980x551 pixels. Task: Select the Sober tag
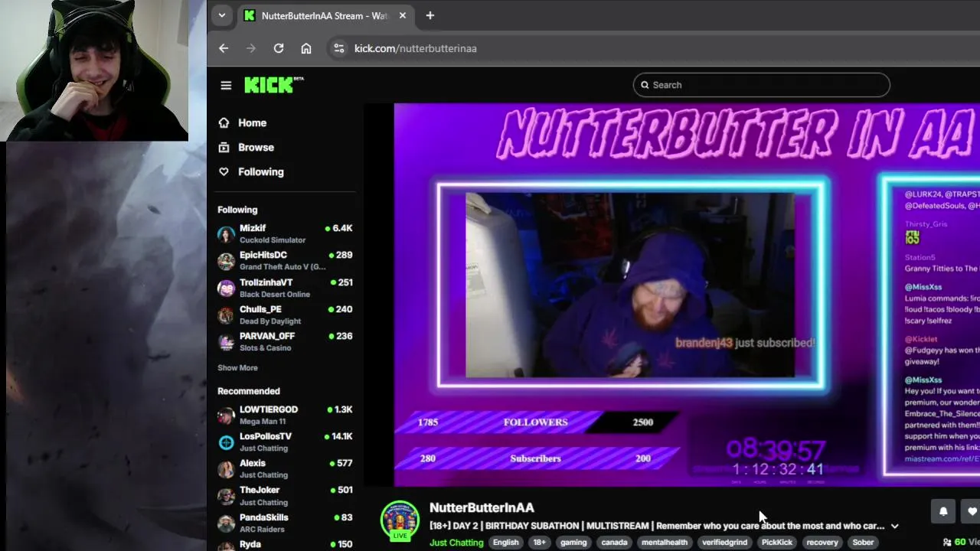[x=863, y=543]
